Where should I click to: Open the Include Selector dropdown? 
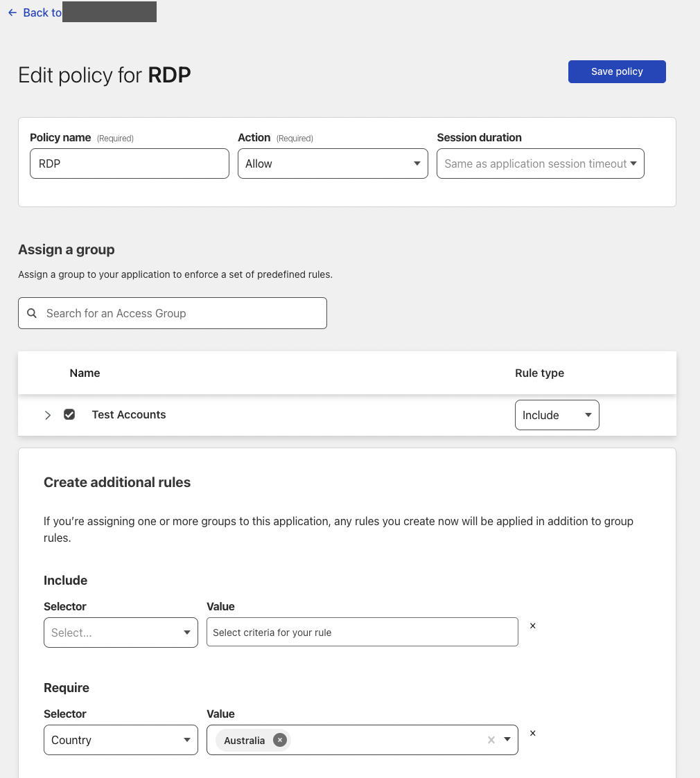121,633
